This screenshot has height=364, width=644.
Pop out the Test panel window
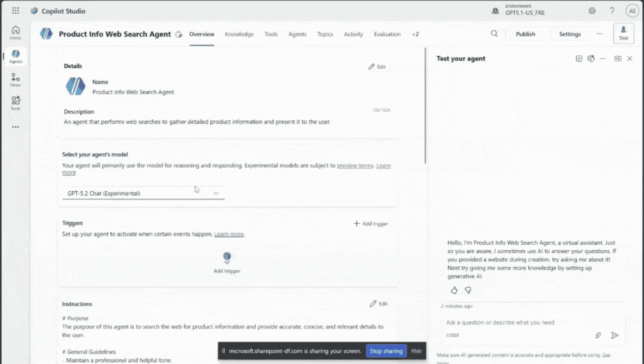[x=618, y=59]
